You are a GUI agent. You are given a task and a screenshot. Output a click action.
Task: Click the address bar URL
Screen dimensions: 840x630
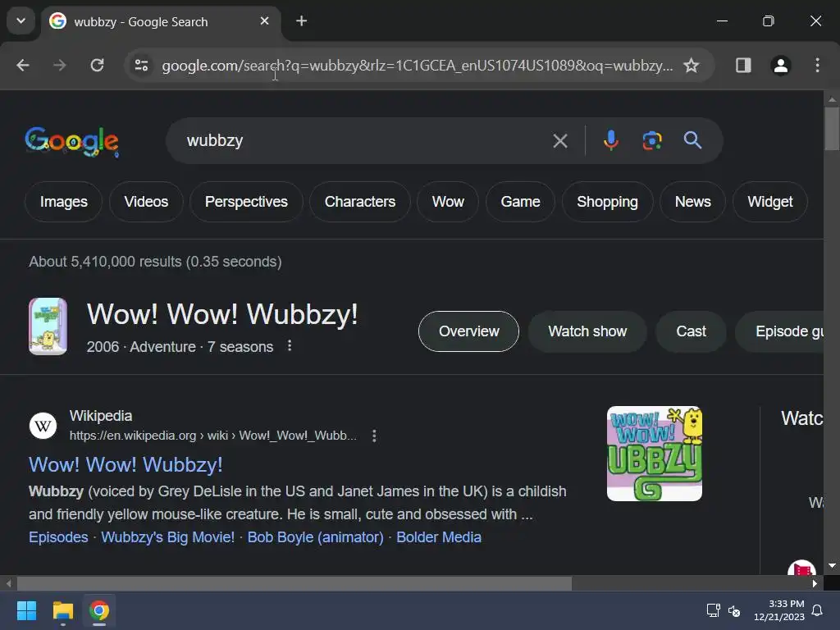(418, 66)
